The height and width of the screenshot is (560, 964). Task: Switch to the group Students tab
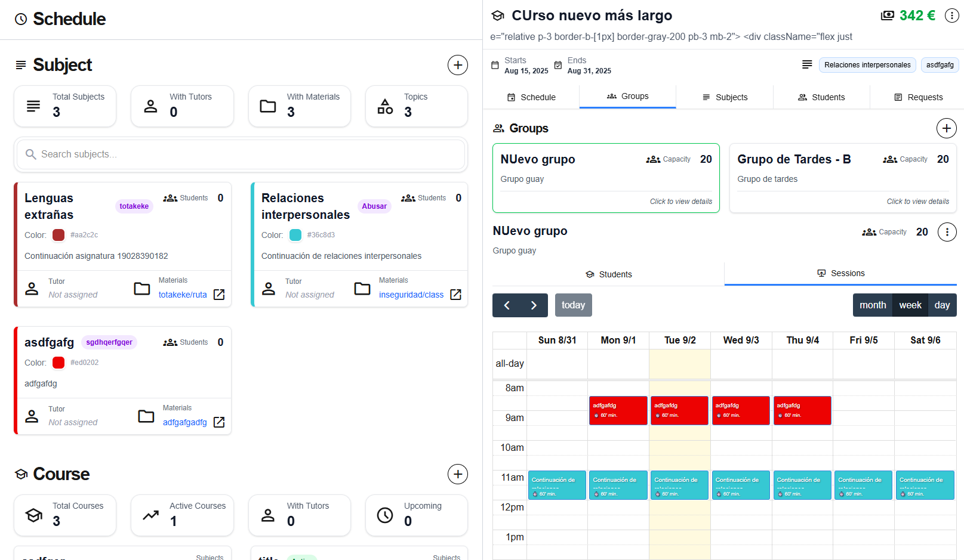pos(608,274)
